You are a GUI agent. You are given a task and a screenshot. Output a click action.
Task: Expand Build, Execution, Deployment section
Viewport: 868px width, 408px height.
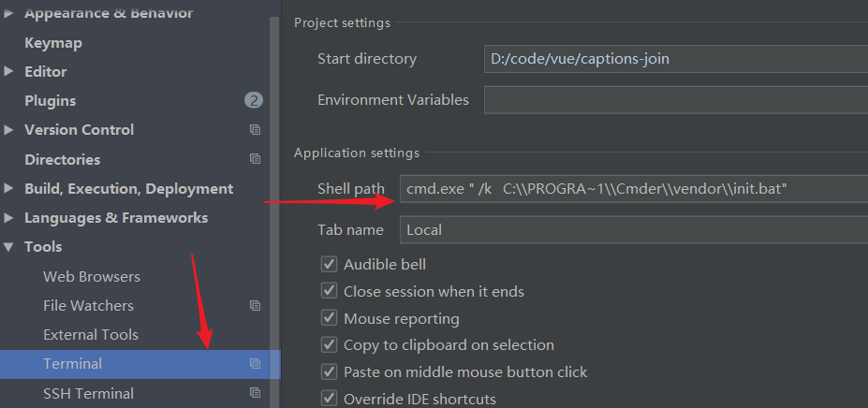(x=9, y=189)
